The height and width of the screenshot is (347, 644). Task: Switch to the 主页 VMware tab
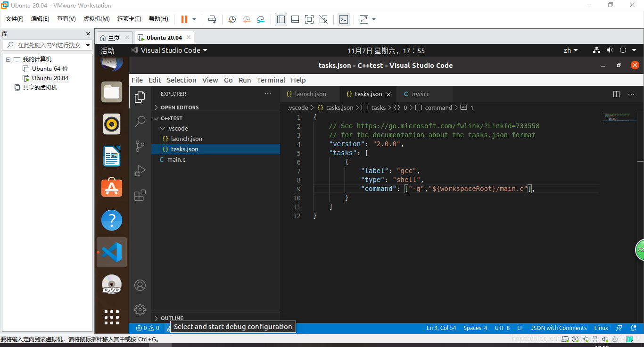tap(115, 38)
